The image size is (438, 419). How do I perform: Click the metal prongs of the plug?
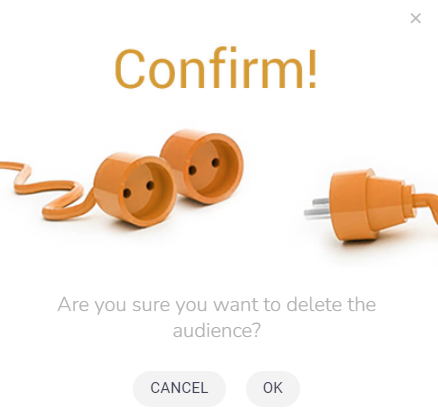click(317, 208)
